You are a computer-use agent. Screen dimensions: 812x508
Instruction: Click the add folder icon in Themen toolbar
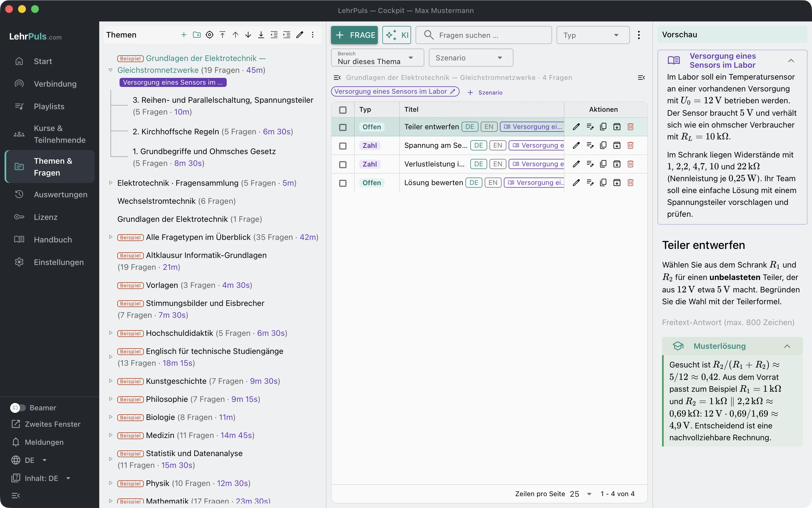click(x=197, y=35)
